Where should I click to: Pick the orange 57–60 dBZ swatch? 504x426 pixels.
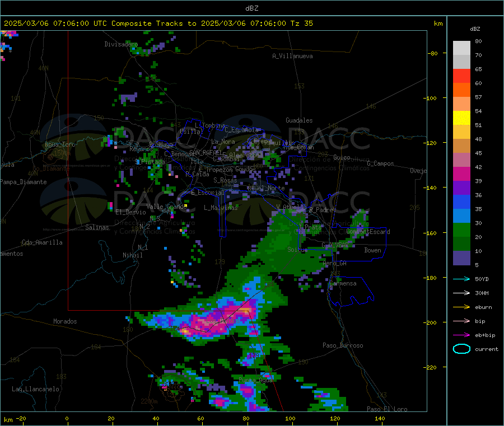461,90
